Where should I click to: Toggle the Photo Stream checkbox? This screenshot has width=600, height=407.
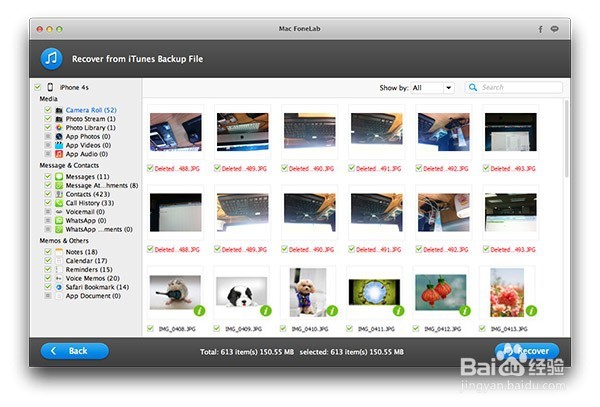[48, 119]
